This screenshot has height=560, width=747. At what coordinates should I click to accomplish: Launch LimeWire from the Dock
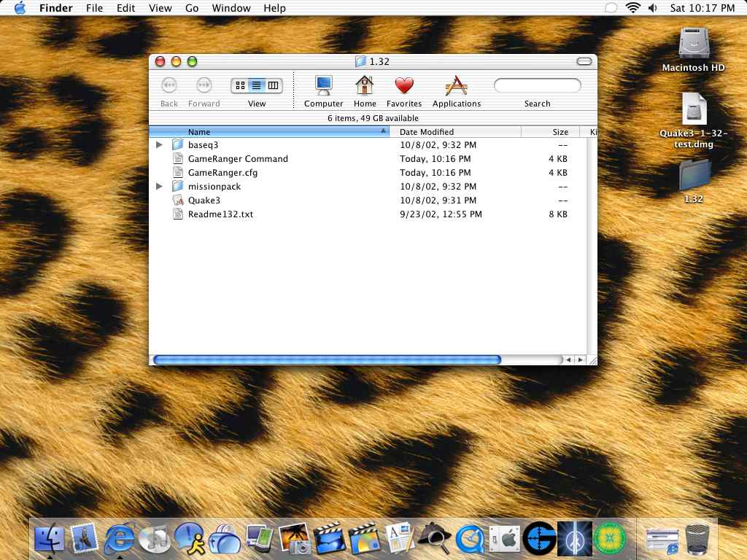(610, 539)
